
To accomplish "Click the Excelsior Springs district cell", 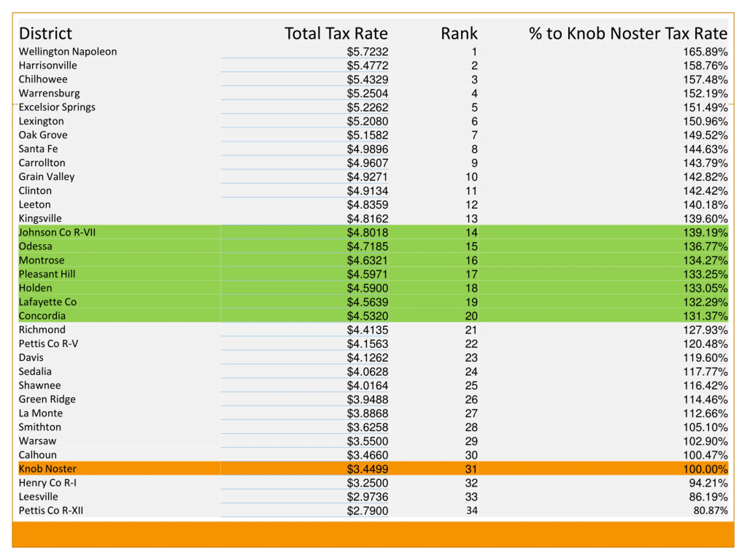I will (57, 107).
